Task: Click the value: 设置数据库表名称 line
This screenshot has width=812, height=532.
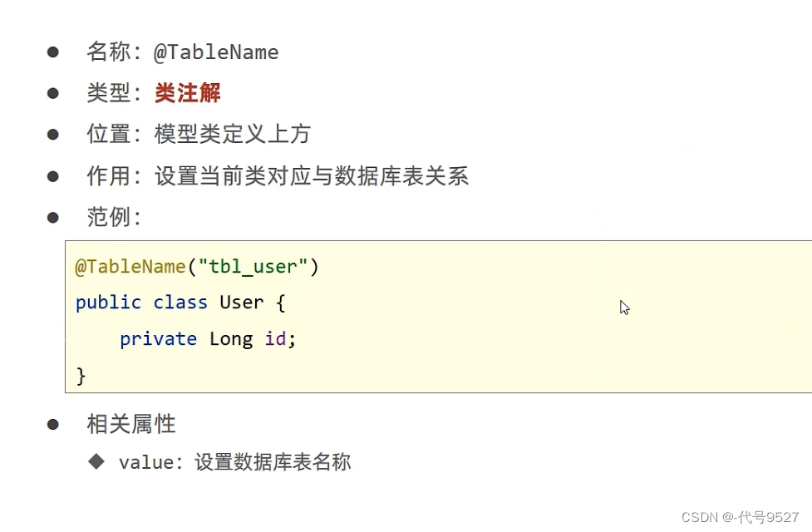Action: (234, 462)
